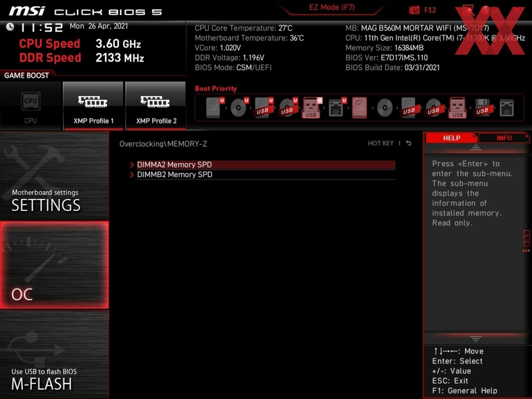The width and height of the screenshot is (532, 399).
Task: Click BIOS Mode CSM/UEFI entry
Action: coord(233,67)
